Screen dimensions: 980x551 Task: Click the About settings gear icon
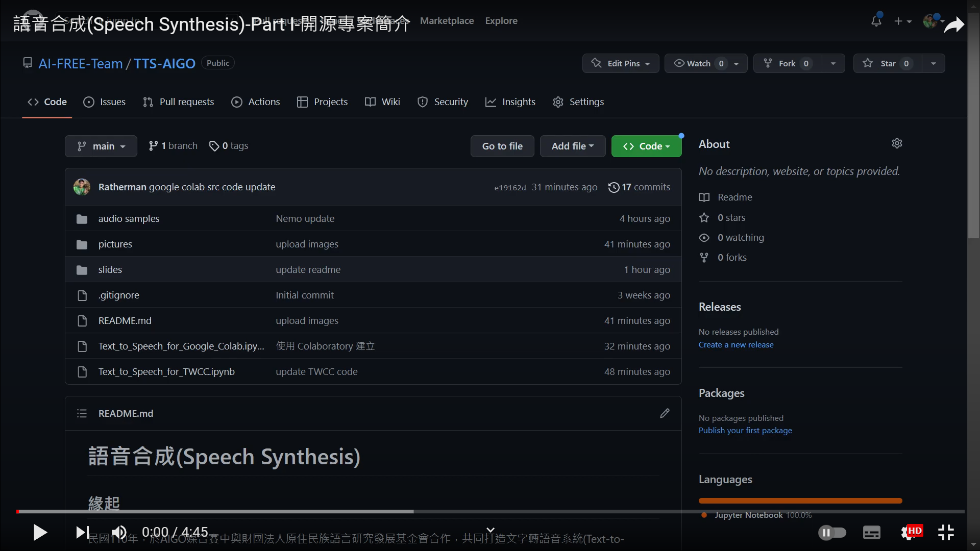[897, 143]
